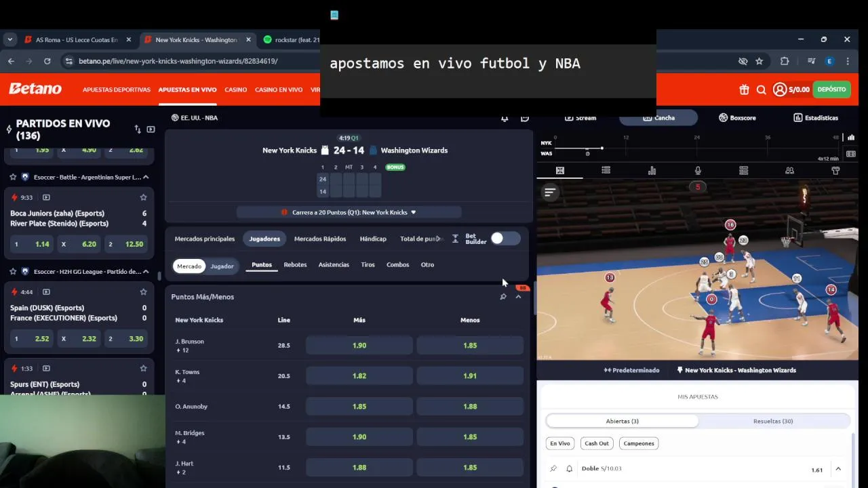This screenshot has height=488, width=868.
Task: Click the court layout icon below the timeline chart icon
Action: pyautogui.click(x=851, y=154)
